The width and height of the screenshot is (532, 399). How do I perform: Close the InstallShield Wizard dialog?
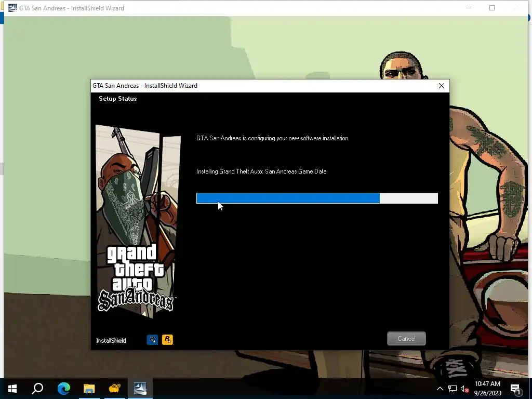tap(442, 86)
